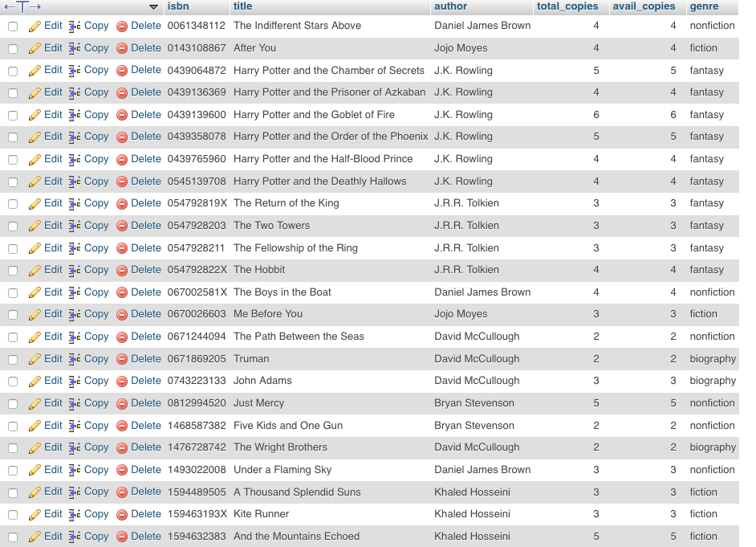This screenshot has width=756, height=547.
Task: Sort the table by the author column
Action: point(452,6)
